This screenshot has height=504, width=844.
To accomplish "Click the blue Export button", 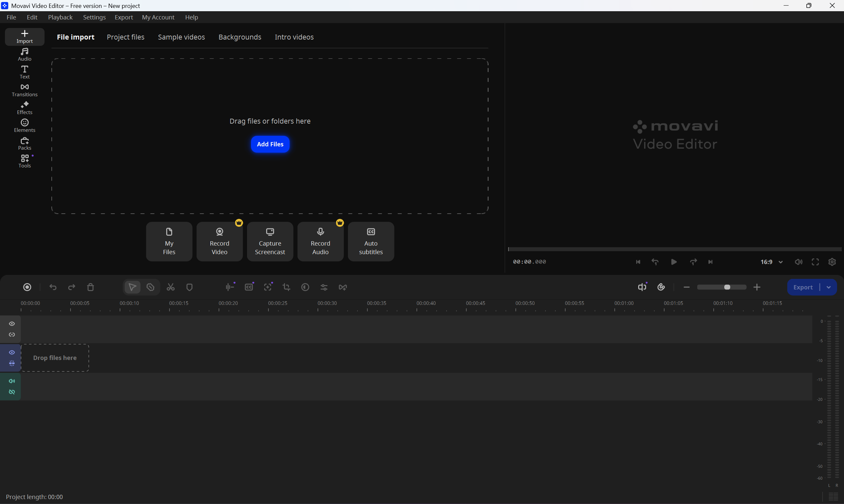I will point(803,287).
